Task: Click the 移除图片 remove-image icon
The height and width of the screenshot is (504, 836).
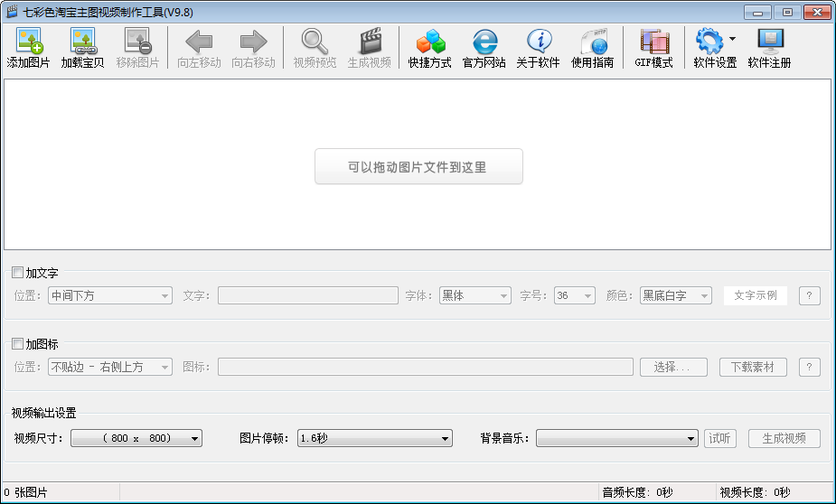Action: click(x=137, y=48)
